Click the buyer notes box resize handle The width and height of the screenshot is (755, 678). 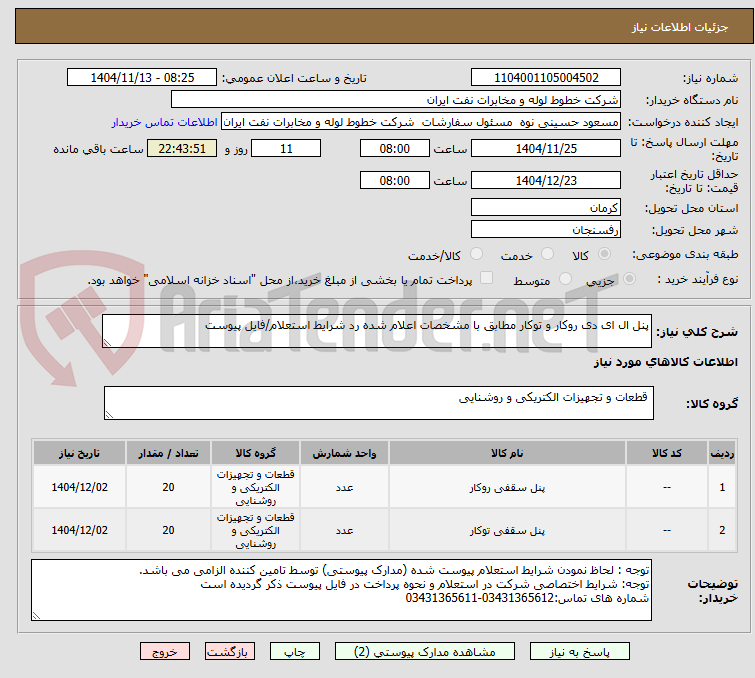pos(37,616)
